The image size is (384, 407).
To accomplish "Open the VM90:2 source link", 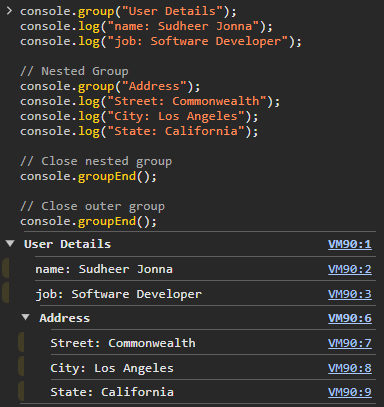I will pyautogui.click(x=350, y=269).
